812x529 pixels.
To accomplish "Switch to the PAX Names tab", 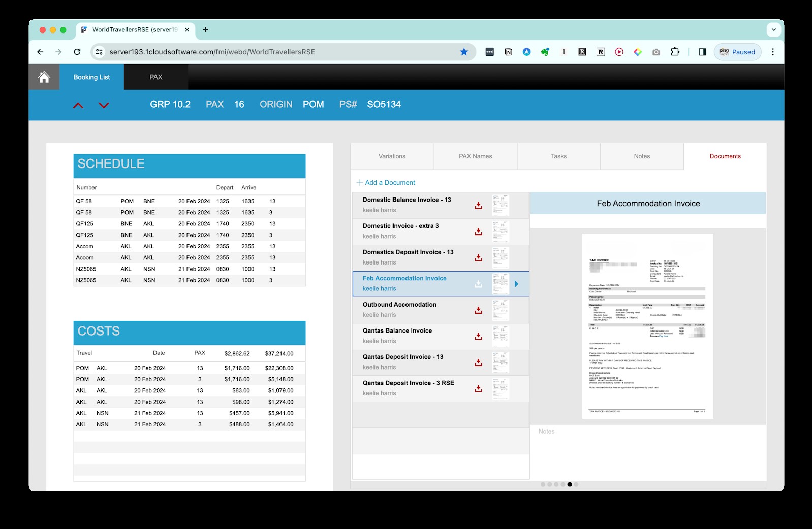I will (x=475, y=156).
